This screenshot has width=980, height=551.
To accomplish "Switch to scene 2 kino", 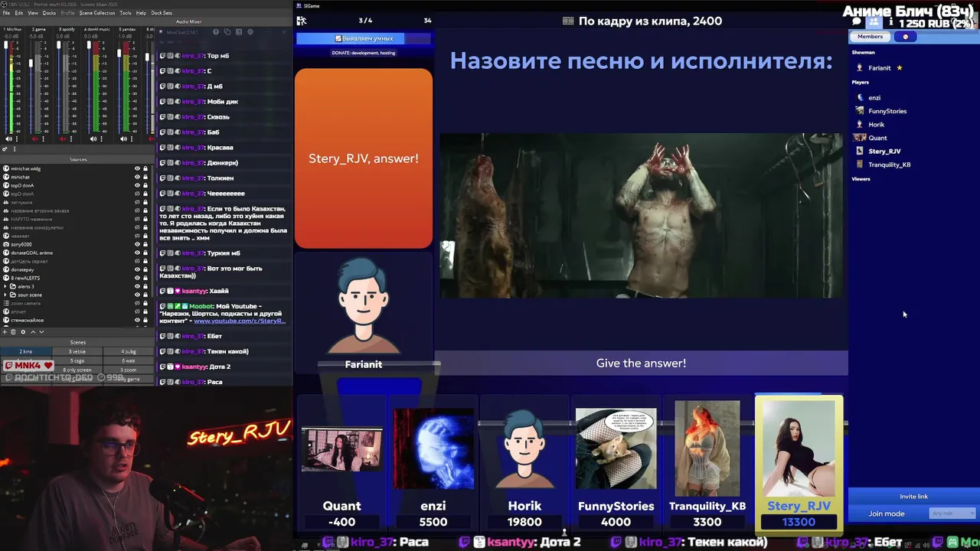I will (26, 351).
